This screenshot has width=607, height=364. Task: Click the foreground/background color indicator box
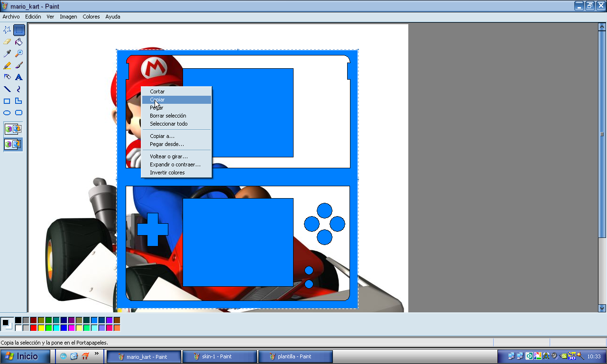7,324
